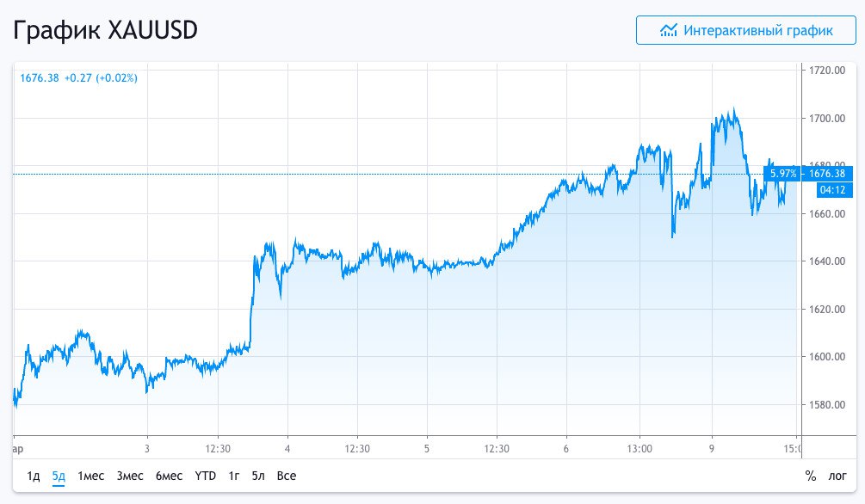Click the 1676.38 +0.27 quote legend
865x504 pixels.
pyautogui.click(x=78, y=77)
